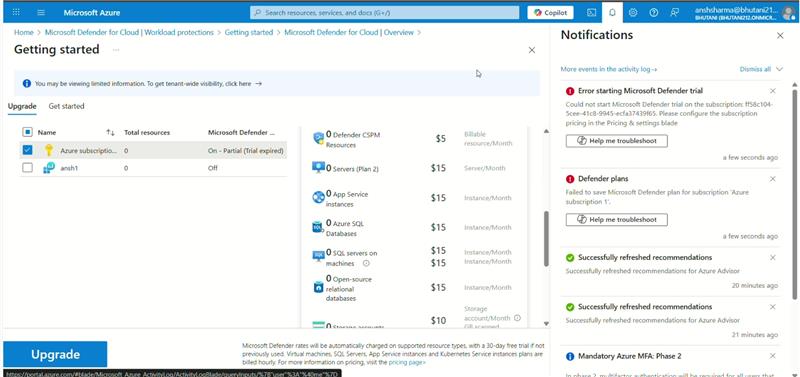
Task: Click the tenant-wide visibility info banner
Action: [x=277, y=84]
